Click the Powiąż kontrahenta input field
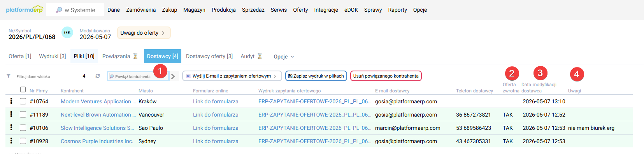Viewport: 644px width, 154px height. pyautogui.click(x=138, y=76)
